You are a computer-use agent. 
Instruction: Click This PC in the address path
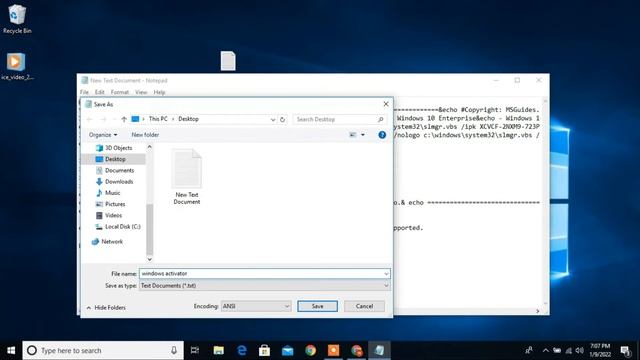point(158,119)
